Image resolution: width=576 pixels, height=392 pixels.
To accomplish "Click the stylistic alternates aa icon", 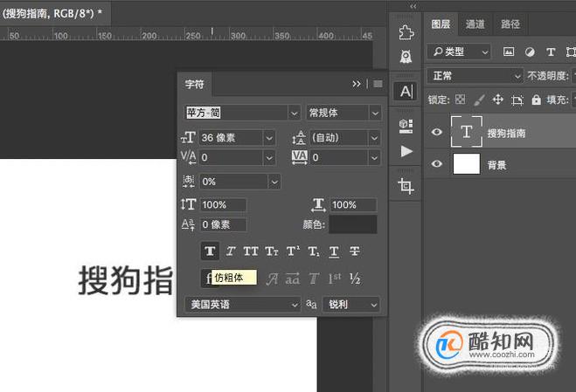I will pyautogui.click(x=293, y=279).
